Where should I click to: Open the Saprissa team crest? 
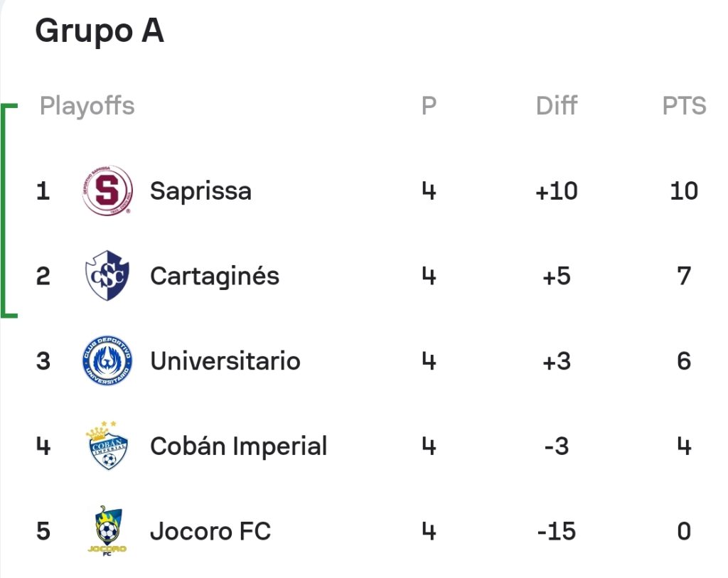[x=107, y=191]
